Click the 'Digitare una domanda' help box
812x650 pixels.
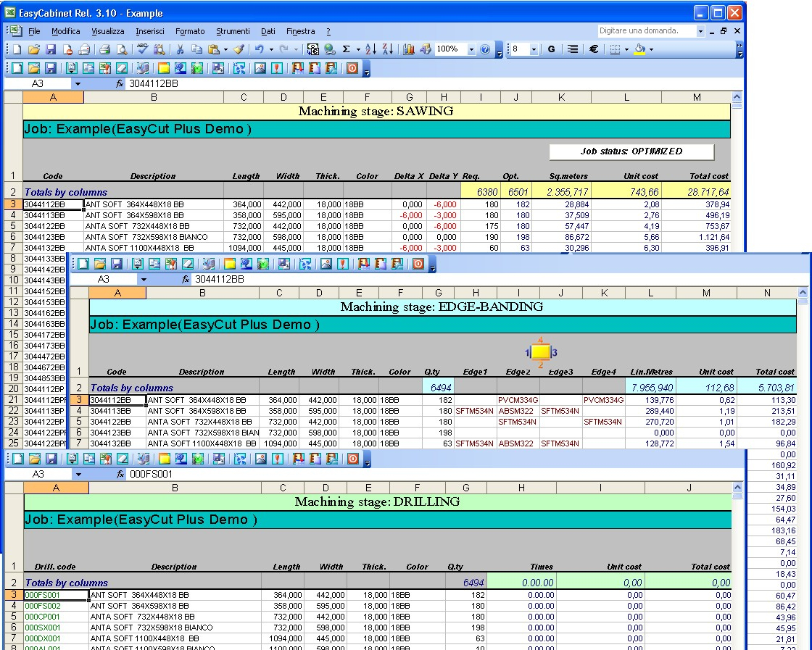tap(646, 31)
